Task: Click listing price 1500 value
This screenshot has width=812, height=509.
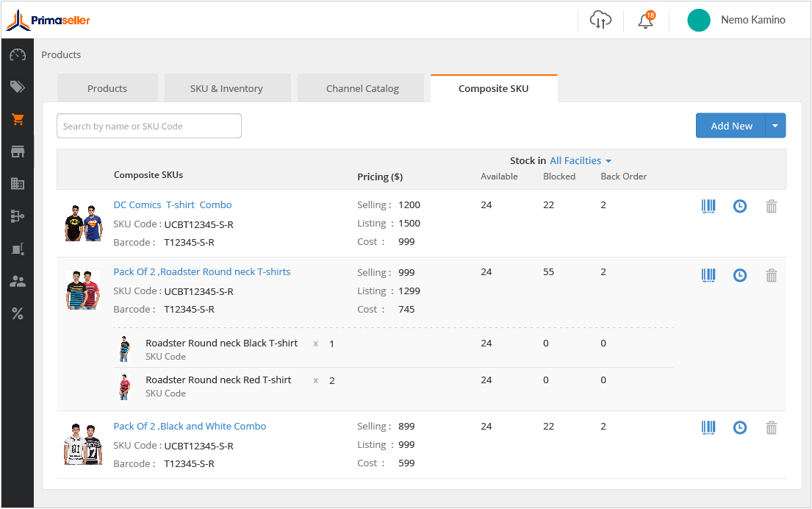Action: tap(409, 224)
